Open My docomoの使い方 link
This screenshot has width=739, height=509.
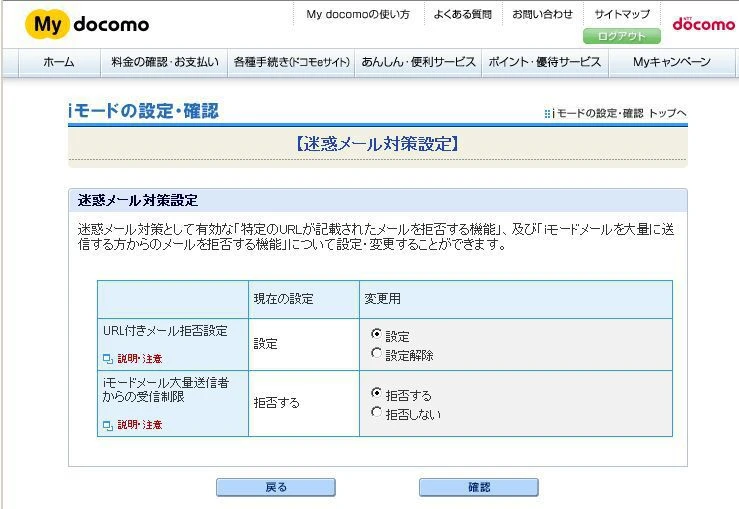(358, 15)
